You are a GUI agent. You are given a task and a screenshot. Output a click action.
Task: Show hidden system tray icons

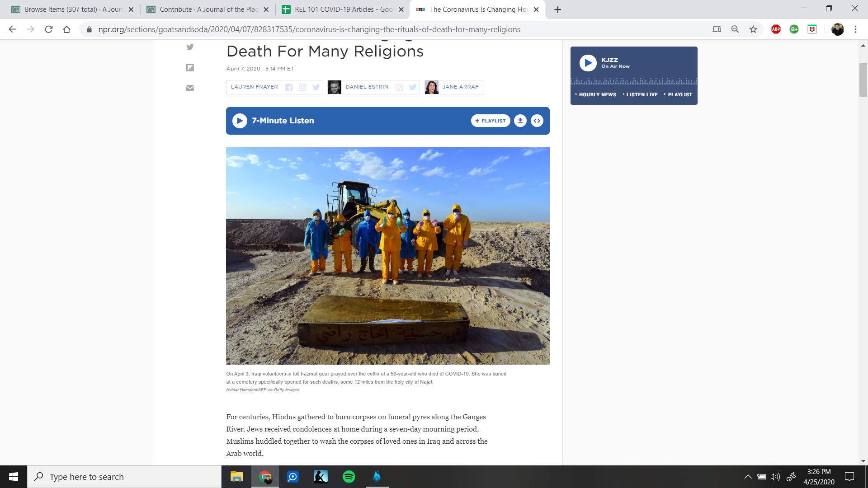(748, 477)
